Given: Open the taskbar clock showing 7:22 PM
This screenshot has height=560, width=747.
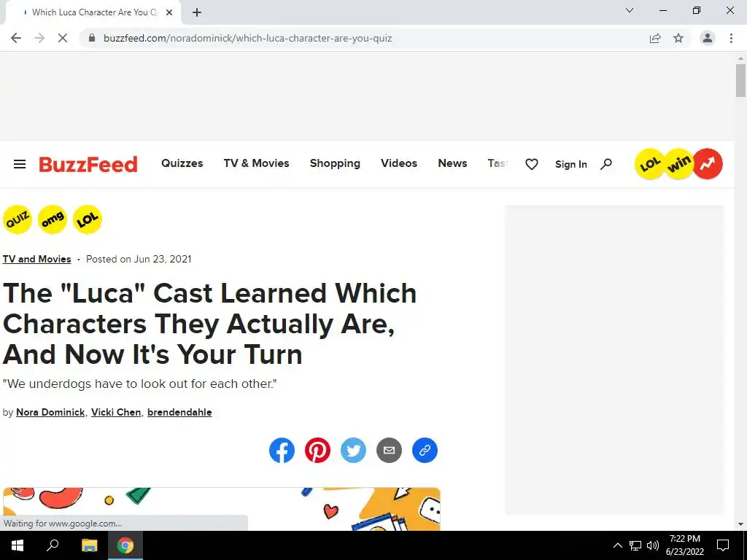Looking at the screenshot, I should coord(684,545).
